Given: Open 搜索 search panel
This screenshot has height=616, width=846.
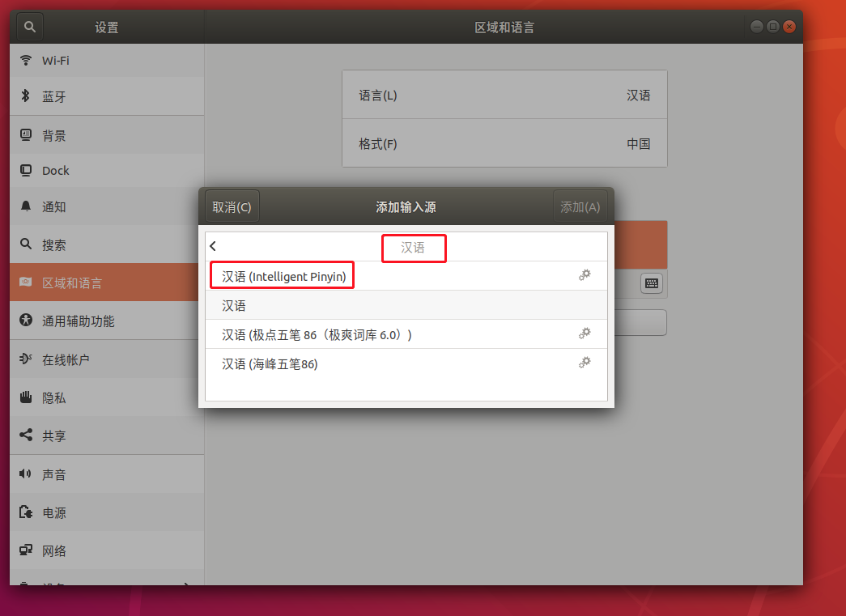Looking at the screenshot, I should [x=107, y=244].
